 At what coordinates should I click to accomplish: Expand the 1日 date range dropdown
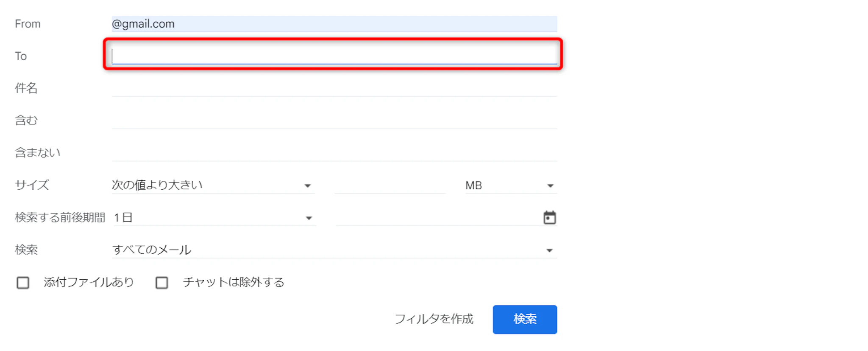point(213,218)
